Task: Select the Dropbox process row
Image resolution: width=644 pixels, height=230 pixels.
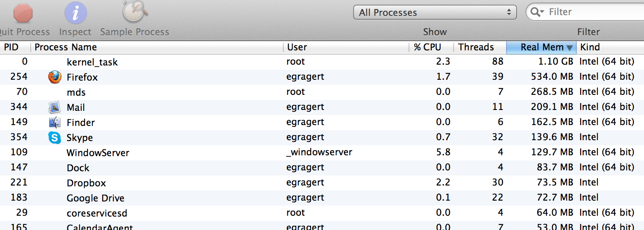Action: click(x=322, y=183)
